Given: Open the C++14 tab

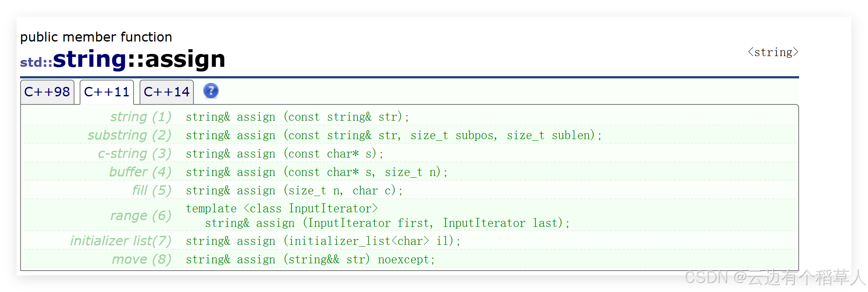Looking at the screenshot, I should [x=166, y=92].
